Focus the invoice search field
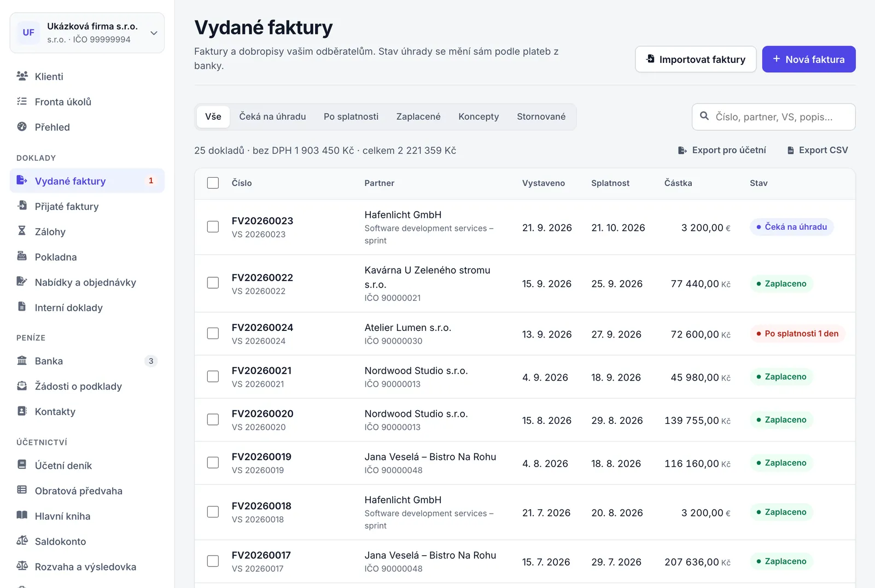Viewport: 875px width, 588px height. click(x=774, y=117)
